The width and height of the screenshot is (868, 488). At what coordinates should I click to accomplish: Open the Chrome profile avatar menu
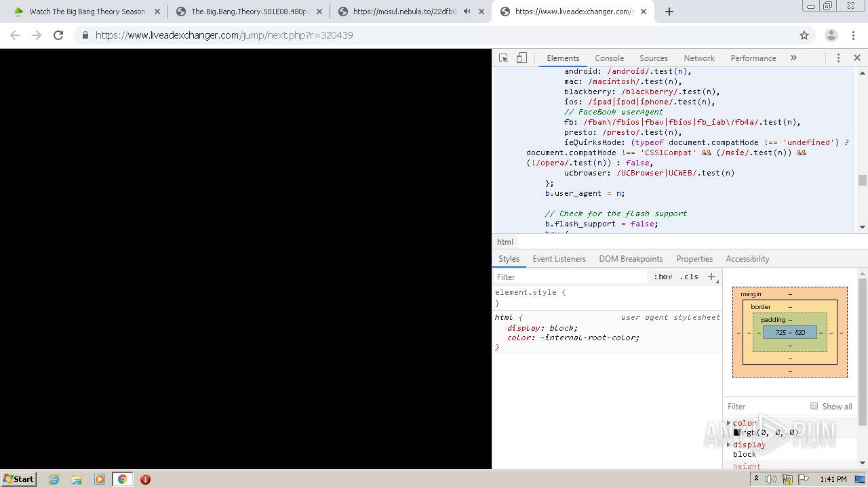[x=831, y=35]
